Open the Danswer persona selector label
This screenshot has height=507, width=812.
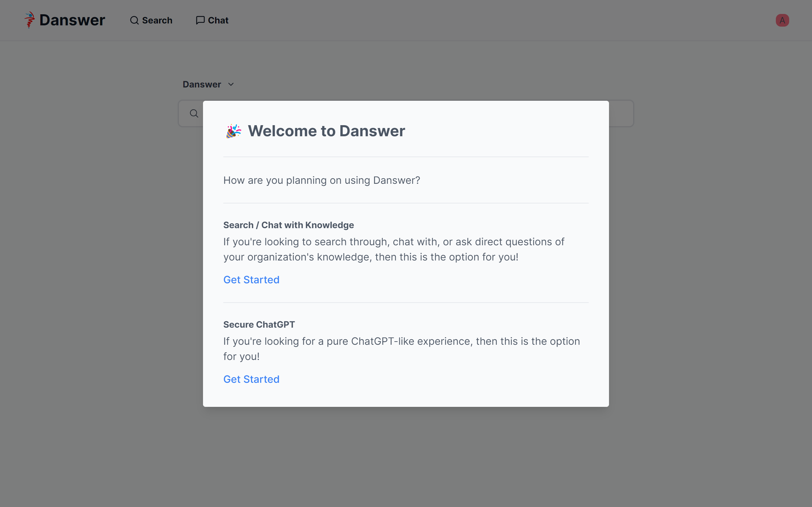(x=202, y=85)
